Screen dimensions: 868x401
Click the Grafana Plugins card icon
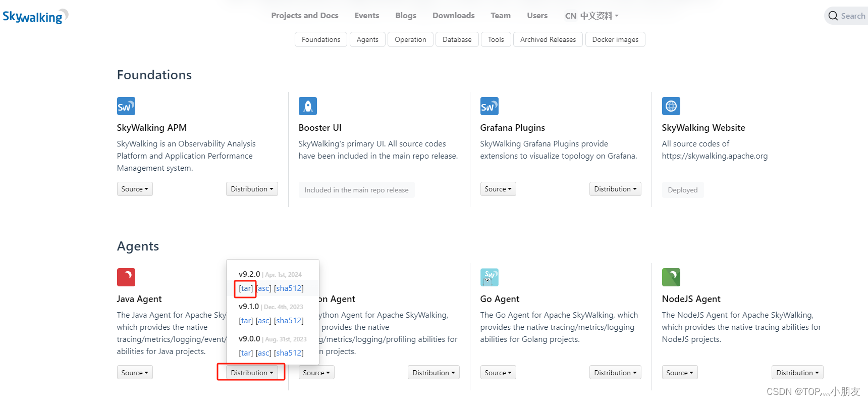(490, 106)
